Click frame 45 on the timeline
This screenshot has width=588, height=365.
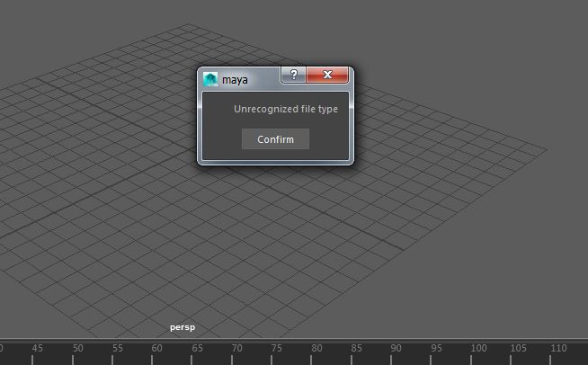pyautogui.click(x=37, y=349)
